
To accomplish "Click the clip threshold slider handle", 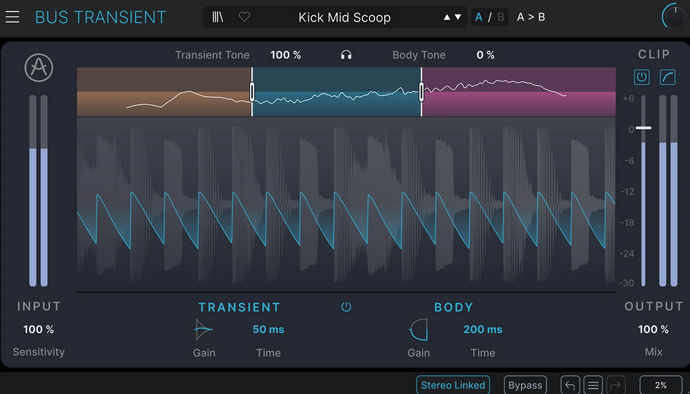I will click(643, 128).
